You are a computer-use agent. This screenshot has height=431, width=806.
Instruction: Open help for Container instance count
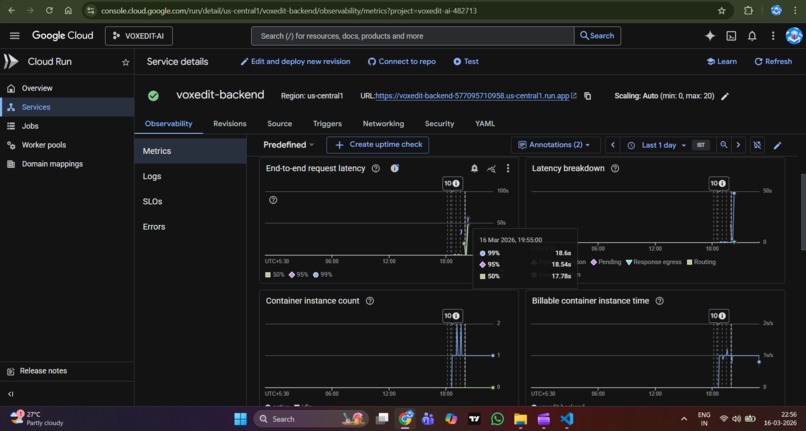coord(370,301)
